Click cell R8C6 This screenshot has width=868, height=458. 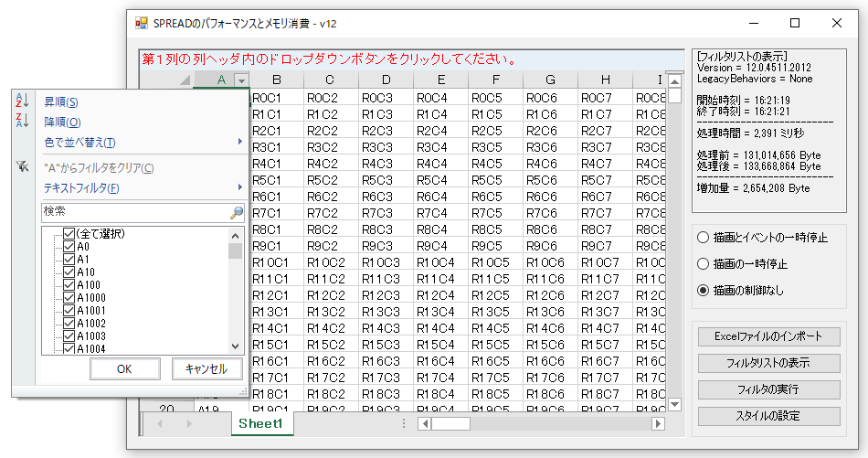(550, 229)
